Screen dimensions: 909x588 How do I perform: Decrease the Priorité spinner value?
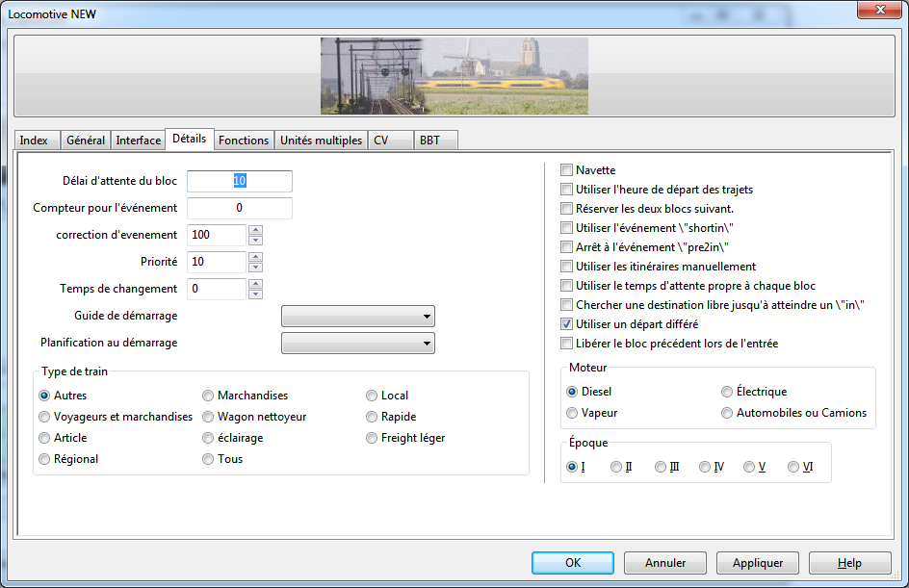(255, 268)
